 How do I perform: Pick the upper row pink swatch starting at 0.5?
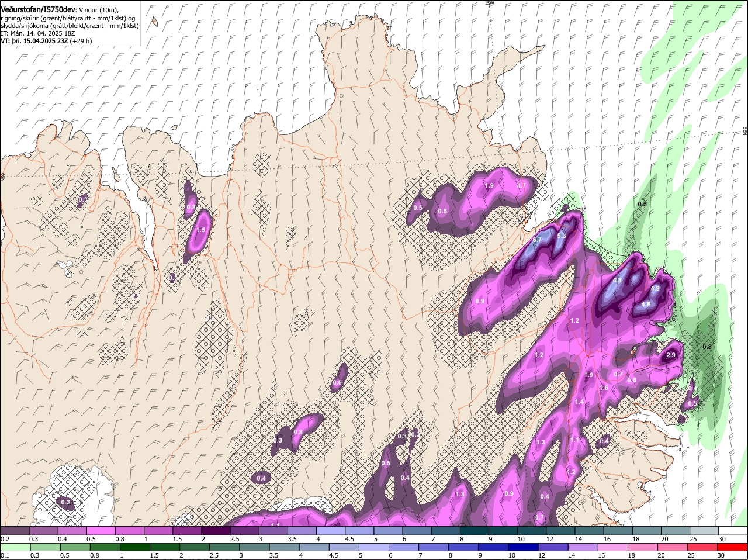[101, 530]
